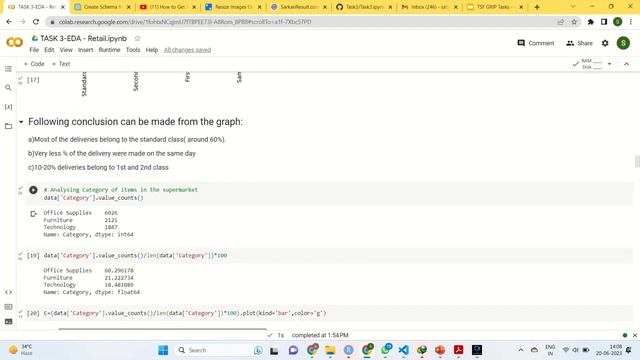This screenshot has width=640, height=360.
Task: Open the Help menu
Action: tap(151, 50)
